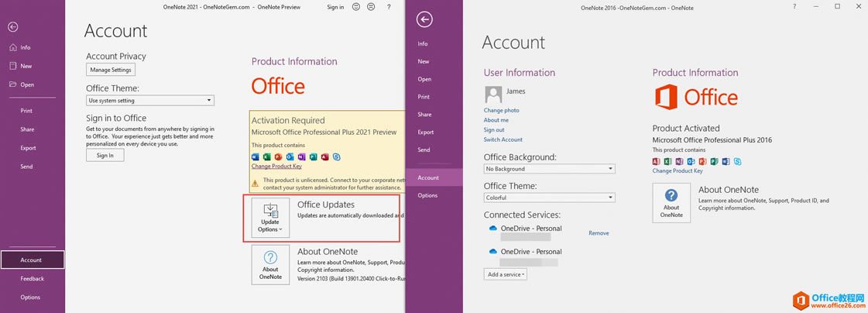Click the frown face feedback icon
This screenshot has width=868, height=313.
point(371,7)
